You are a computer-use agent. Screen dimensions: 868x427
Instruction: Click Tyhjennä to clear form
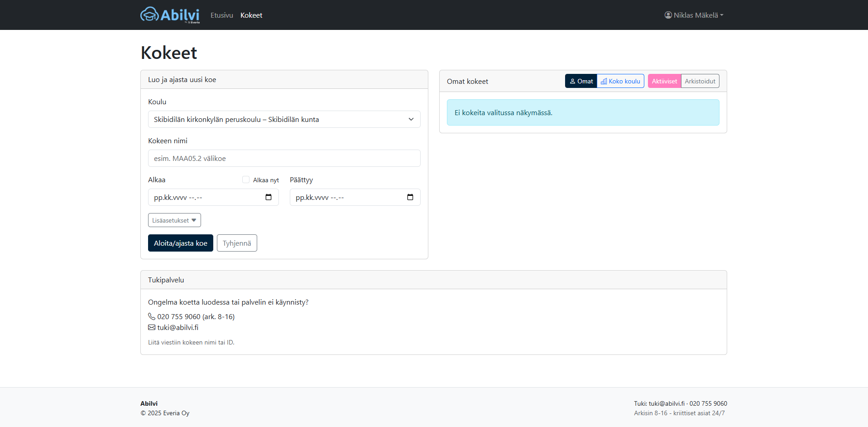click(x=237, y=243)
